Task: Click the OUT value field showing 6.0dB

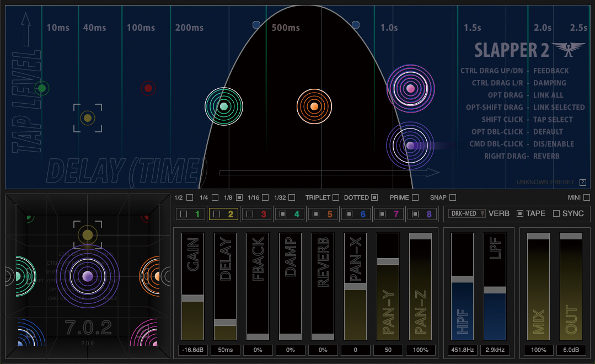Action: pyautogui.click(x=571, y=350)
